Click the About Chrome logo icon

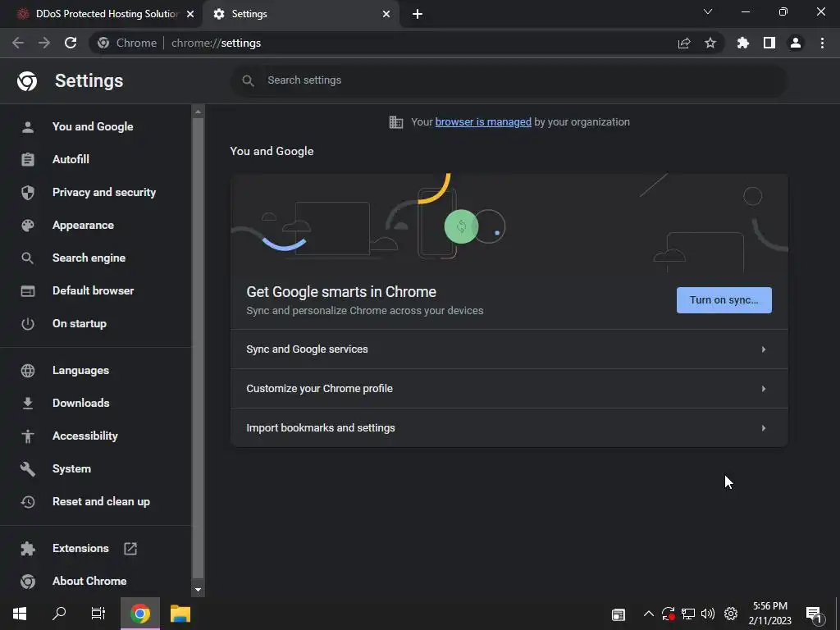click(28, 582)
